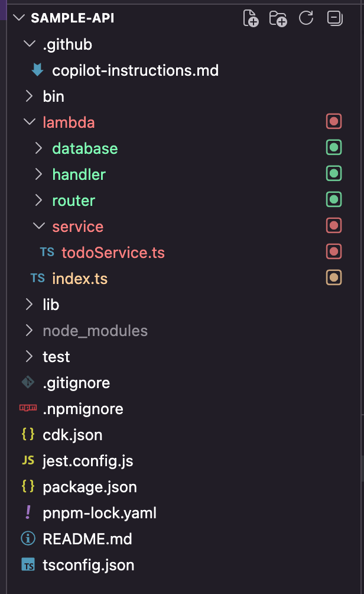
Task: Click the New Folder icon
Action: [278, 18]
